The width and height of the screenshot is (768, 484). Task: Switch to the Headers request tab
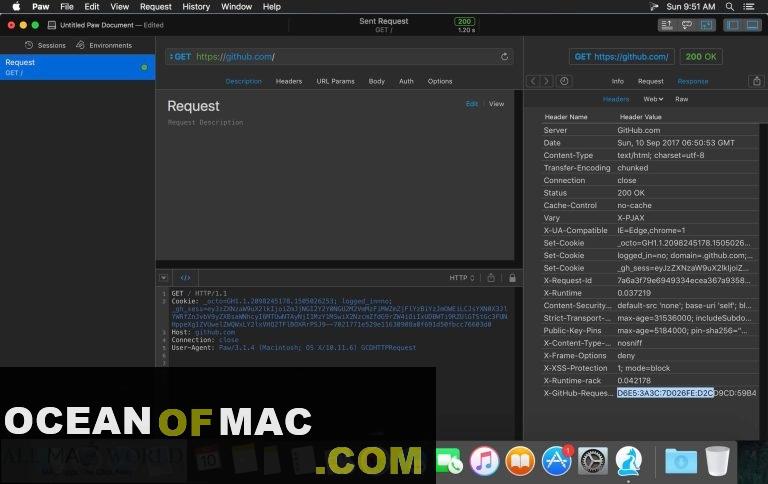288,81
